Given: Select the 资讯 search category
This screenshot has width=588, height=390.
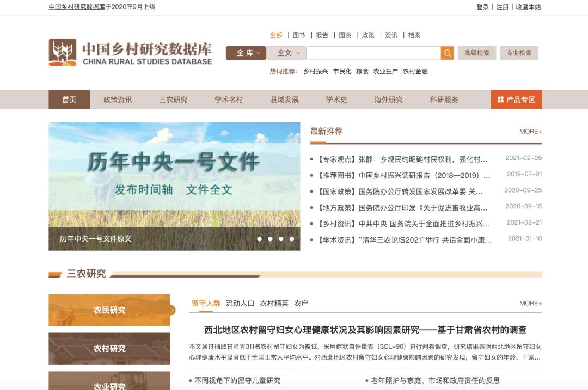Looking at the screenshot, I should coord(391,35).
